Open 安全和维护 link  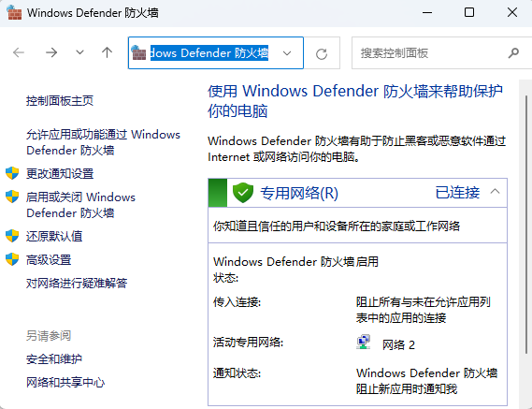[x=54, y=359]
